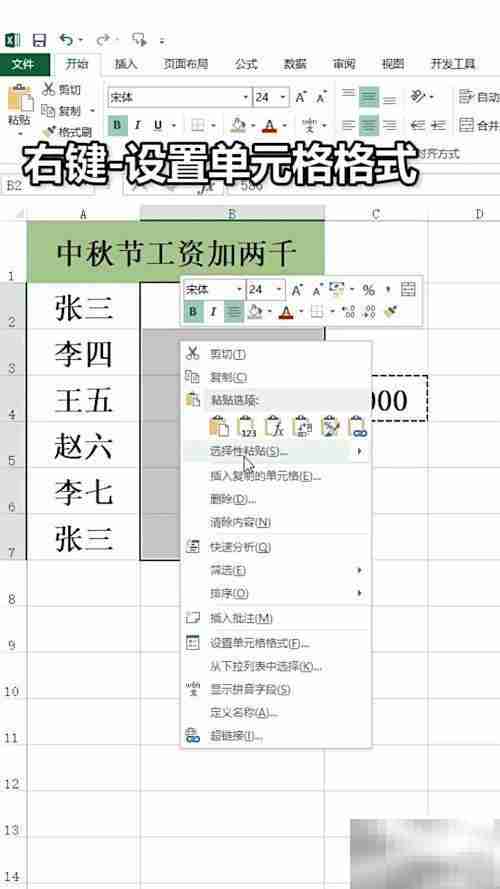Open ribbon underline style dropdown arrow

coord(173,125)
